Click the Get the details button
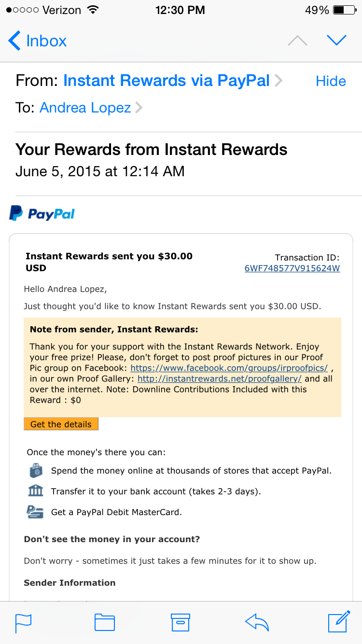Image resolution: width=362 pixels, height=644 pixels. (x=61, y=424)
